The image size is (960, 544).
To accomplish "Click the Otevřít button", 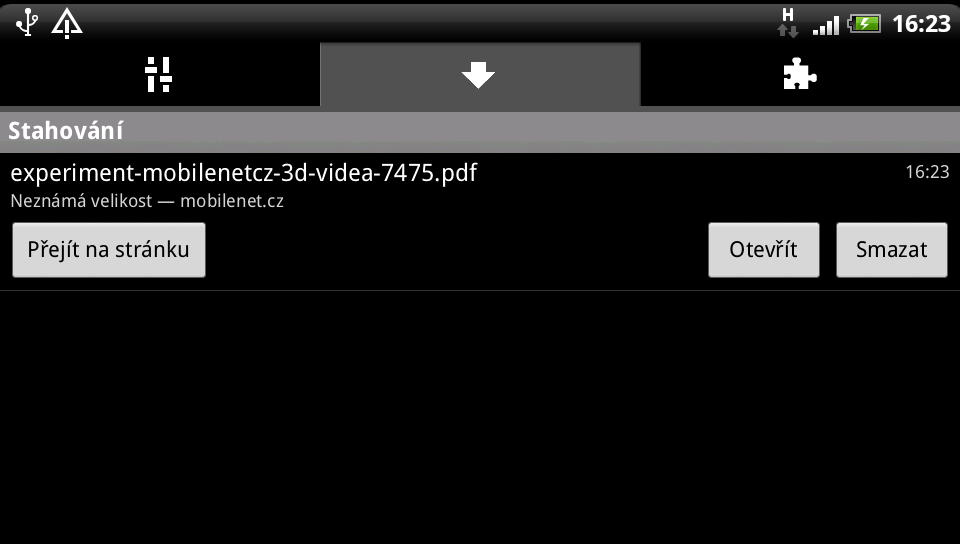I will point(763,250).
